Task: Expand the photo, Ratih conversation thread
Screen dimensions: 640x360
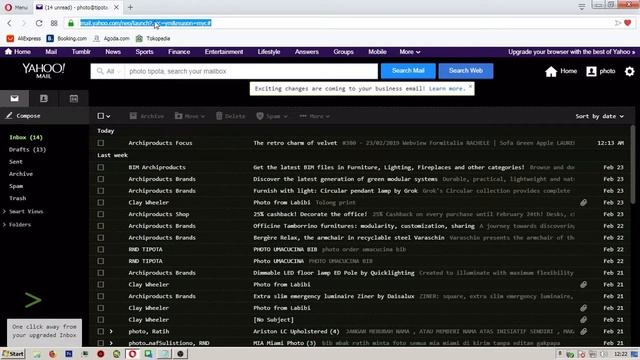Action: click(x=111, y=331)
